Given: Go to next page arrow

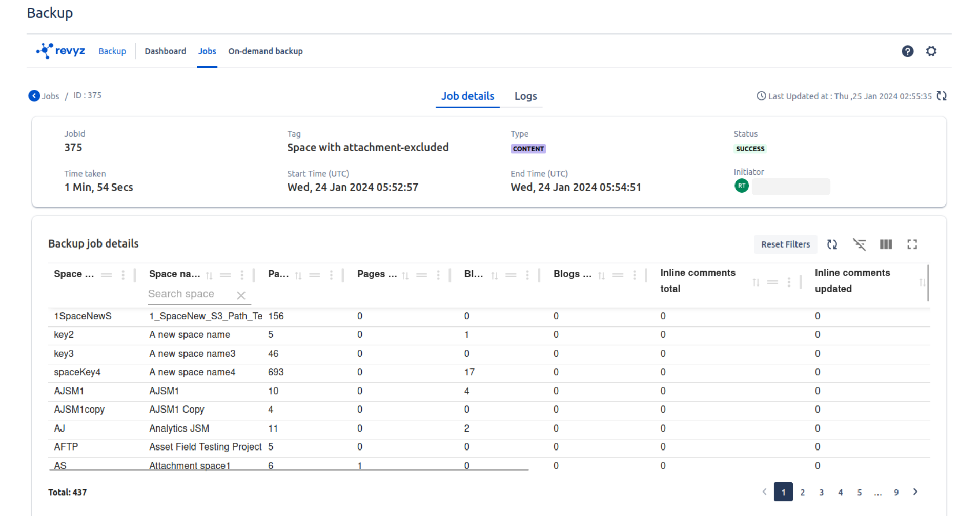Looking at the screenshot, I should tap(915, 492).
